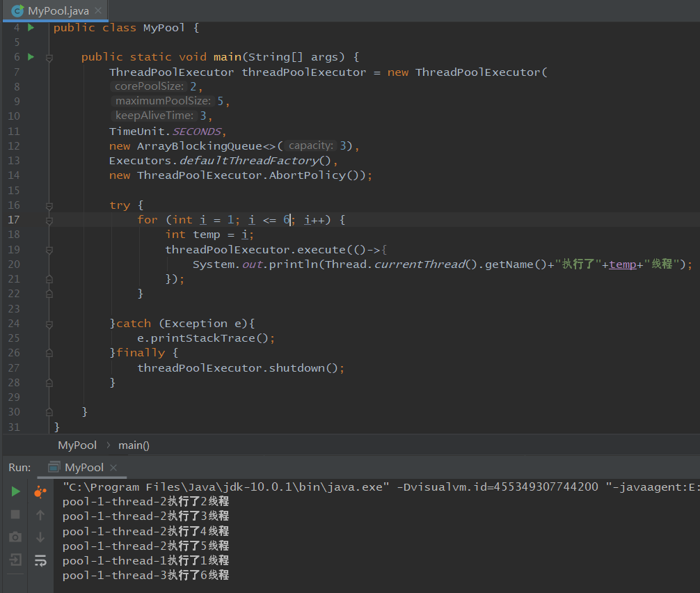
Task: Click the keepAliveTime parameter hint
Action: [x=154, y=116]
